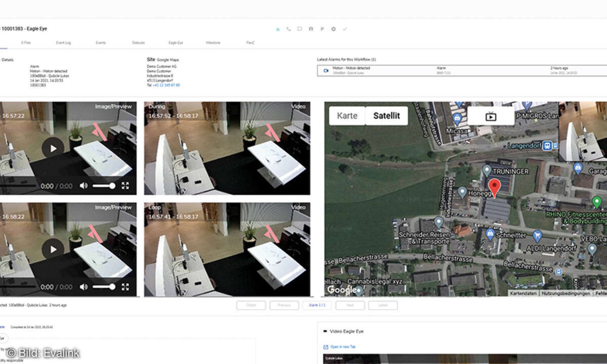Adjust volume slider of bottom-left preview video

pos(104,287)
